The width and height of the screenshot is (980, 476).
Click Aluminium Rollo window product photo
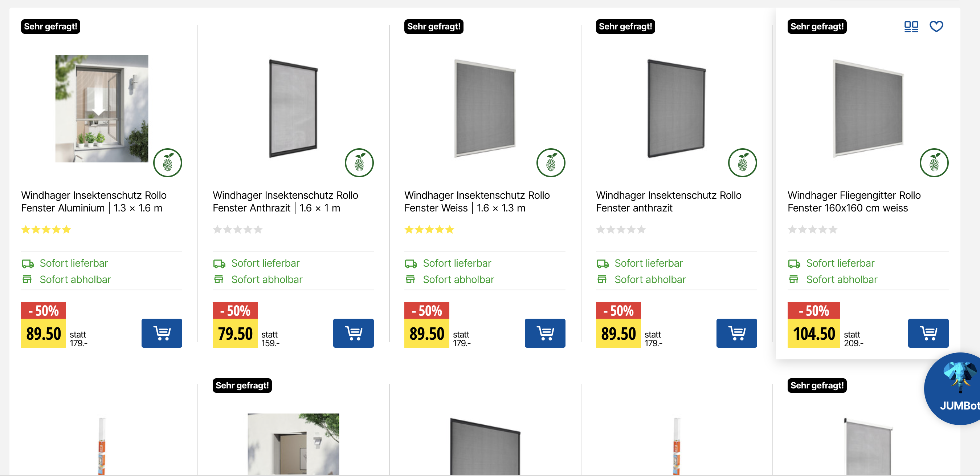pos(102,109)
